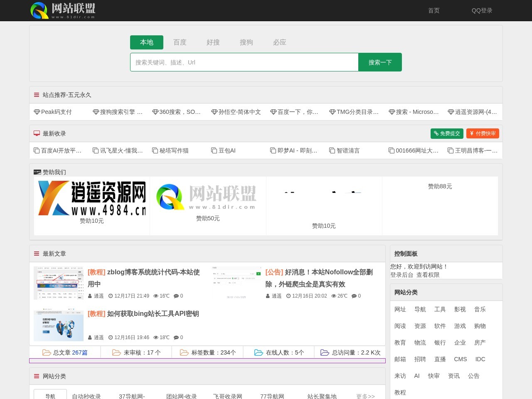
Task: Click the 网站联盟 logo icon
Action: tap(39, 10)
